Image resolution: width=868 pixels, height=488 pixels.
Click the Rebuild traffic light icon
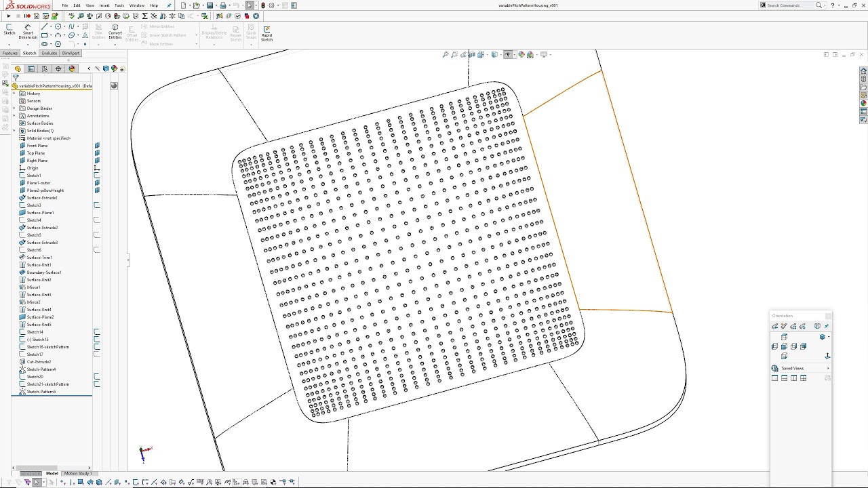(262, 5)
